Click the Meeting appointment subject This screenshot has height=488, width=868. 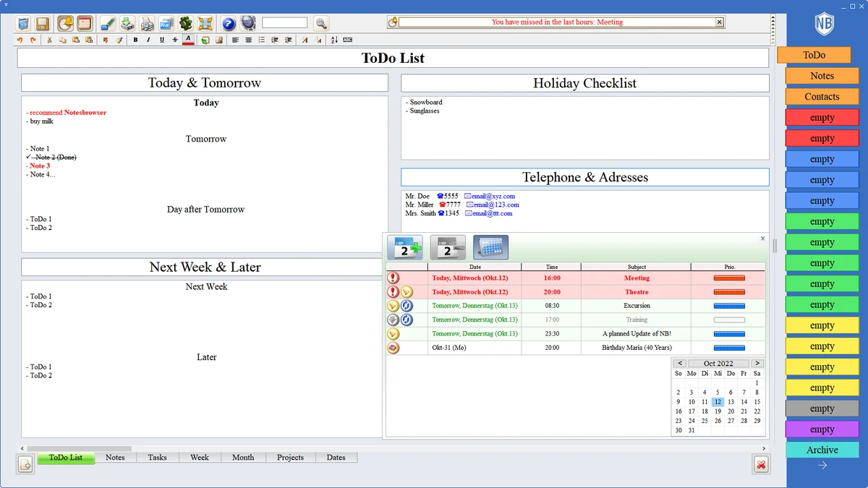click(x=637, y=278)
